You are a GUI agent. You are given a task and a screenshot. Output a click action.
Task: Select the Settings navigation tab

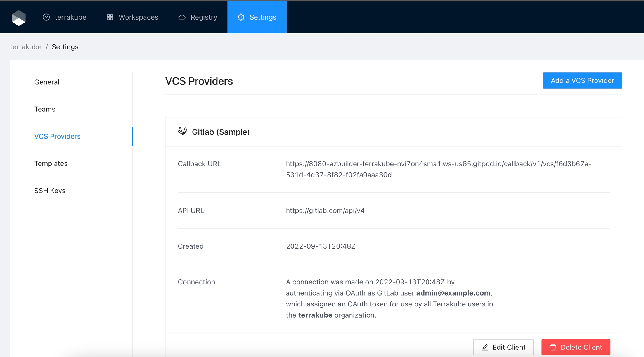tap(262, 17)
